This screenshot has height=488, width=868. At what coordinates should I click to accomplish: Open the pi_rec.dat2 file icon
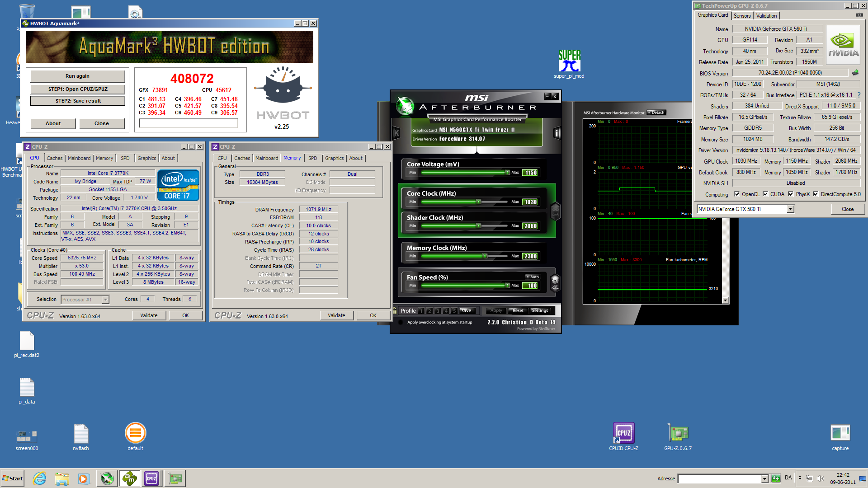pyautogui.click(x=27, y=344)
